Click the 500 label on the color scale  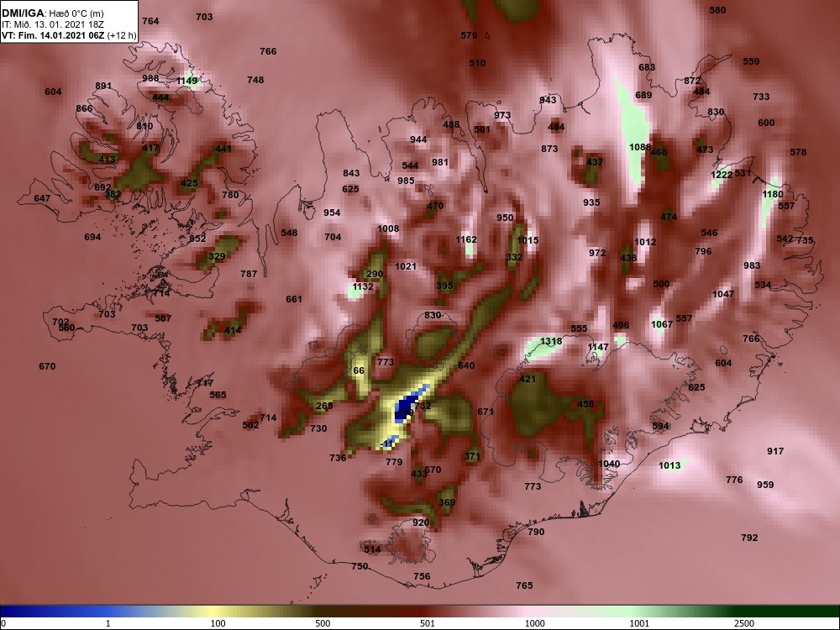(323, 623)
